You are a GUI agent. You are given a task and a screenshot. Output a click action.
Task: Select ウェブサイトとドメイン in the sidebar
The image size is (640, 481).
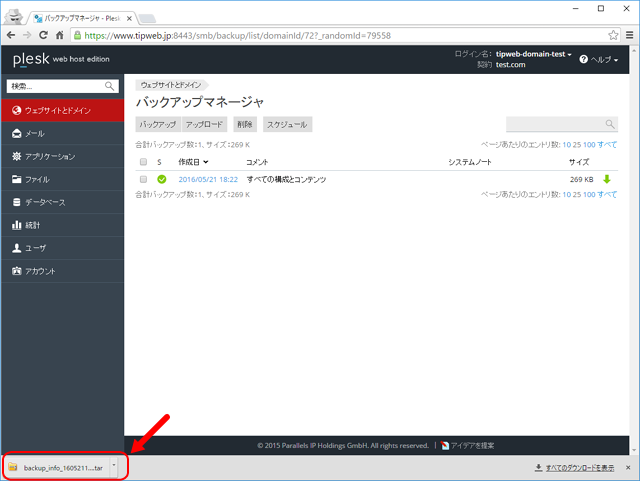62,110
